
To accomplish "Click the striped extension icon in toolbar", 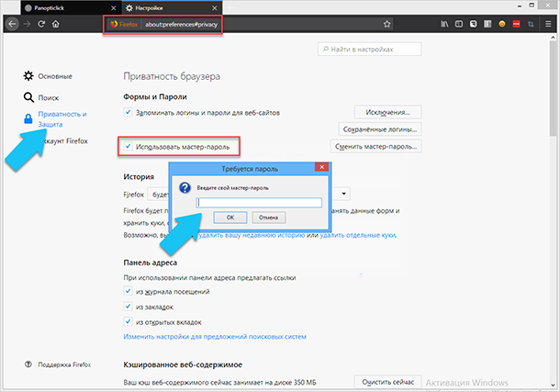I will 487,24.
